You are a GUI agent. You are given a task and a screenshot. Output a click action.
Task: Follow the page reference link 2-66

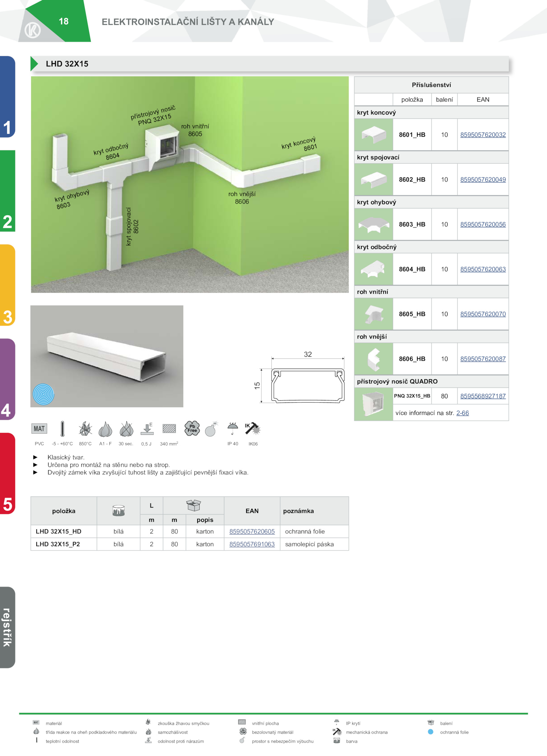point(463,413)
